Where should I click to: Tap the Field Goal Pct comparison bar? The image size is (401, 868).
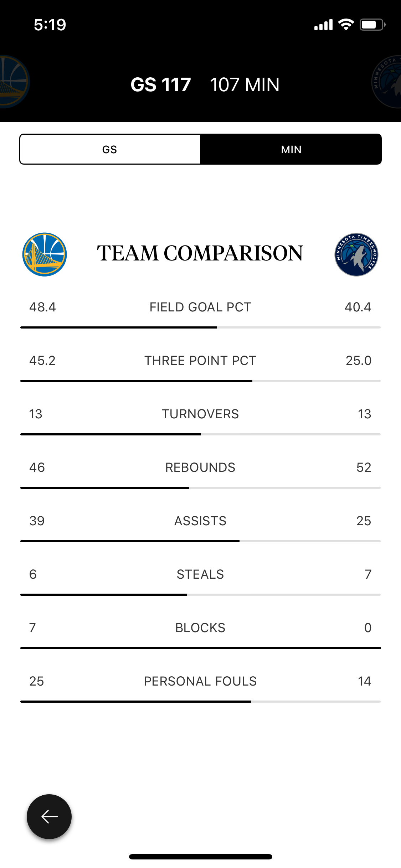pyautogui.click(x=200, y=327)
